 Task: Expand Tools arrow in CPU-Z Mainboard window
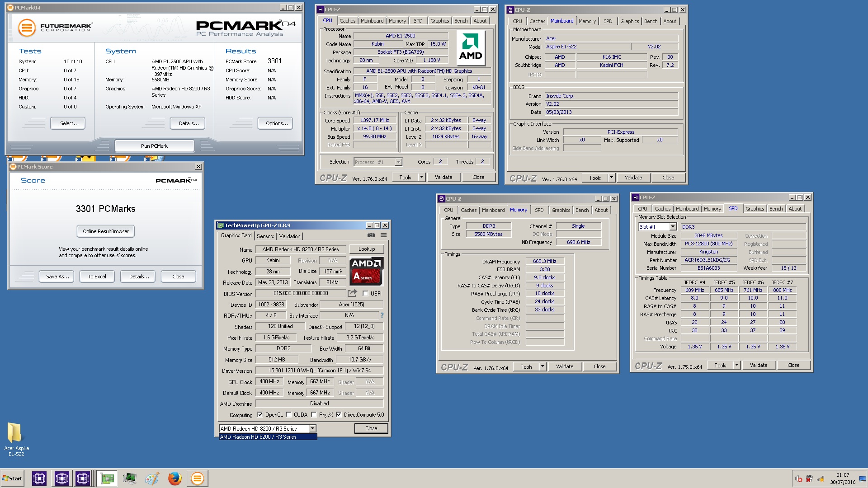click(x=612, y=178)
